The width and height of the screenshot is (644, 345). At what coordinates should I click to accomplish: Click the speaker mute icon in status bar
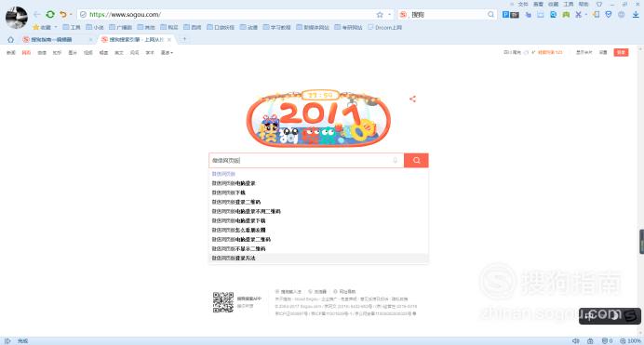576,341
